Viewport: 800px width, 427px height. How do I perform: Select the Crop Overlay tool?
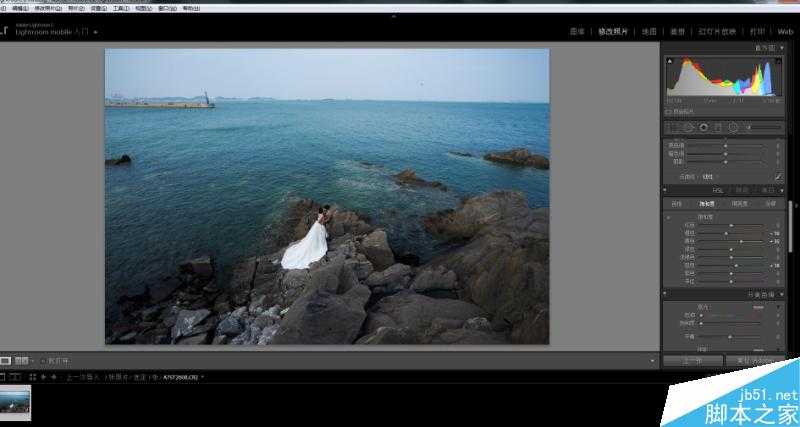[674, 127]
